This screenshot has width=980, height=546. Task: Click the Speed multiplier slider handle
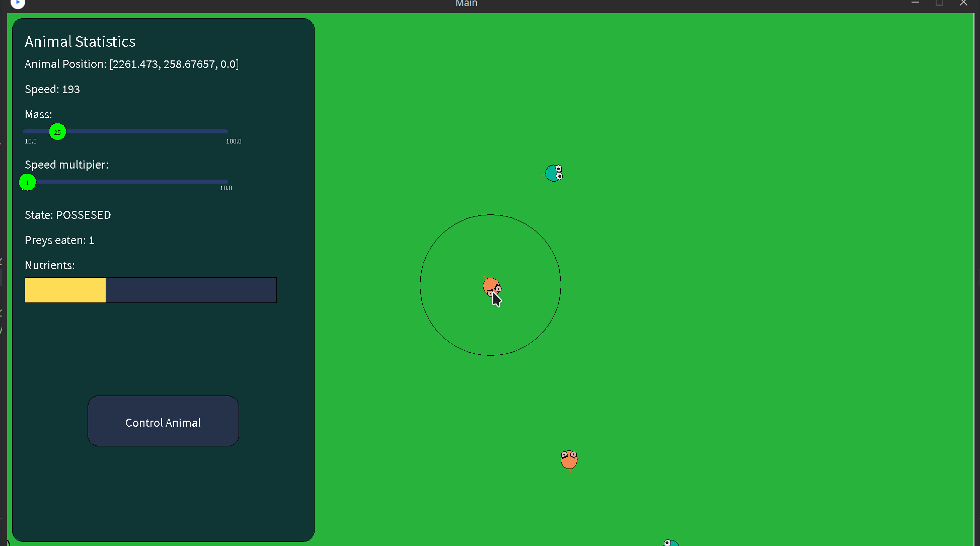click(x=28, y=182)
